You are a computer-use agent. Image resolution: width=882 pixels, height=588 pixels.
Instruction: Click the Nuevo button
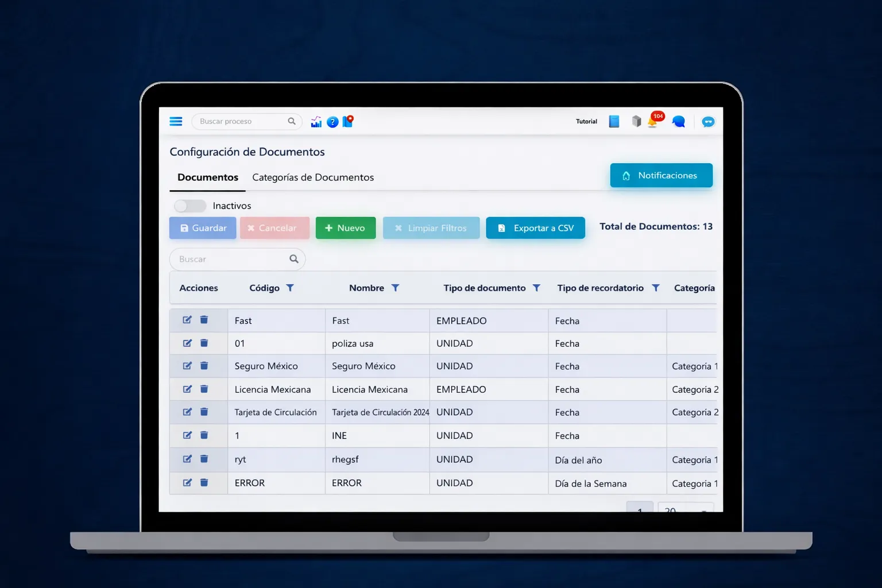point(345,228)
